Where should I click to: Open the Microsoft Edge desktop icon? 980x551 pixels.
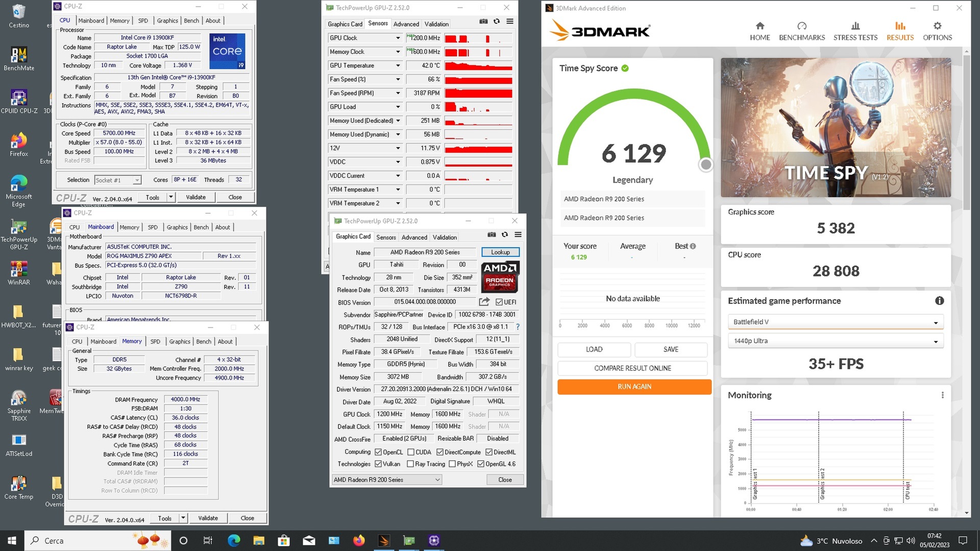pos(19,191)
